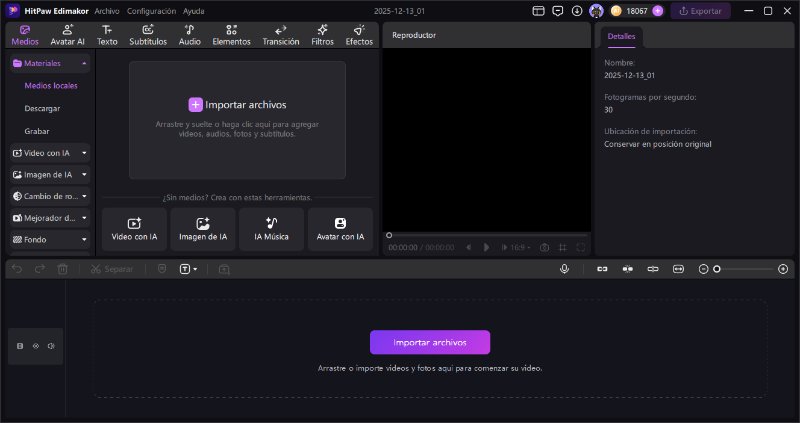Toggle track visibility eye icon
This screenshot has height=423, width=800.
point(36,346)
